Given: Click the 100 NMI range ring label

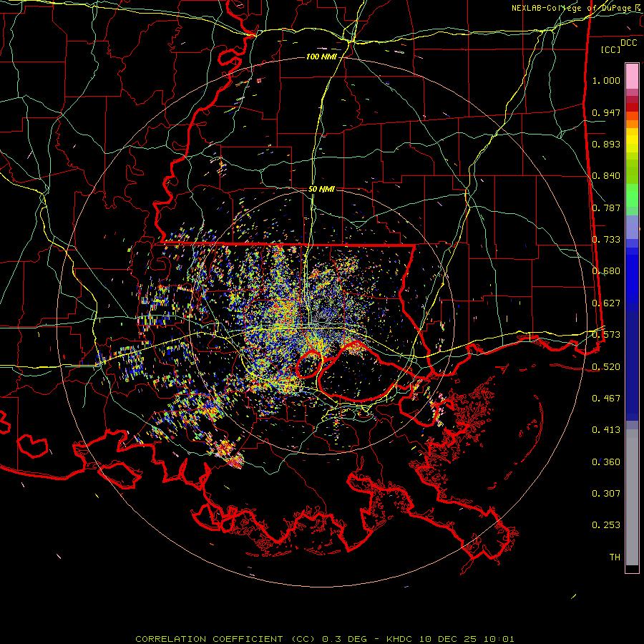Looking at the screenshot, I should point(321,57).
